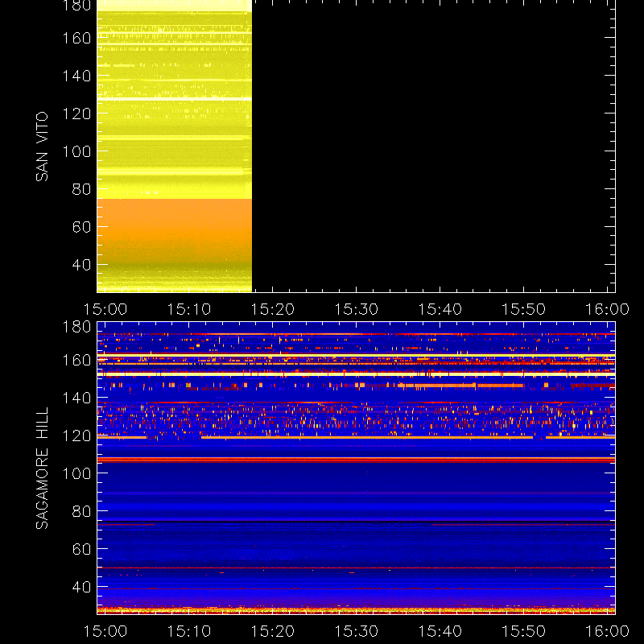Select the 40 tick label on San Vito axis
This screenshot has width=644, height=644.
click(x=81, y=265)
